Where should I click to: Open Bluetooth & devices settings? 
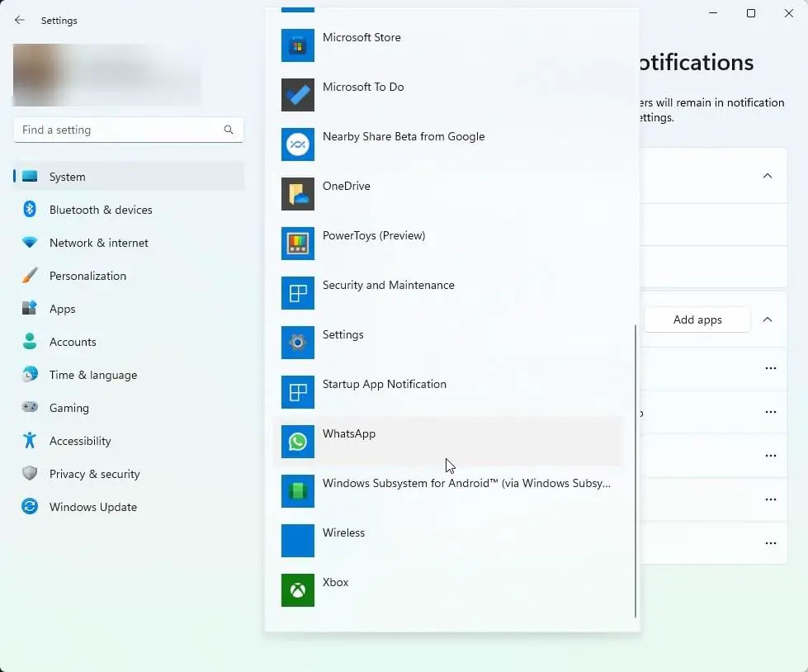click(x=129, y=209)
